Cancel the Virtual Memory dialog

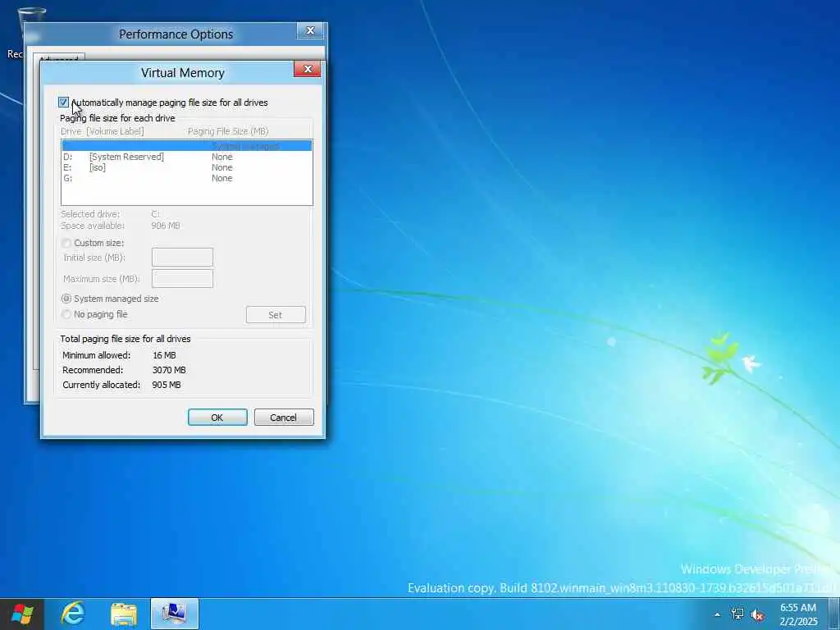click(x=284, y=418)
